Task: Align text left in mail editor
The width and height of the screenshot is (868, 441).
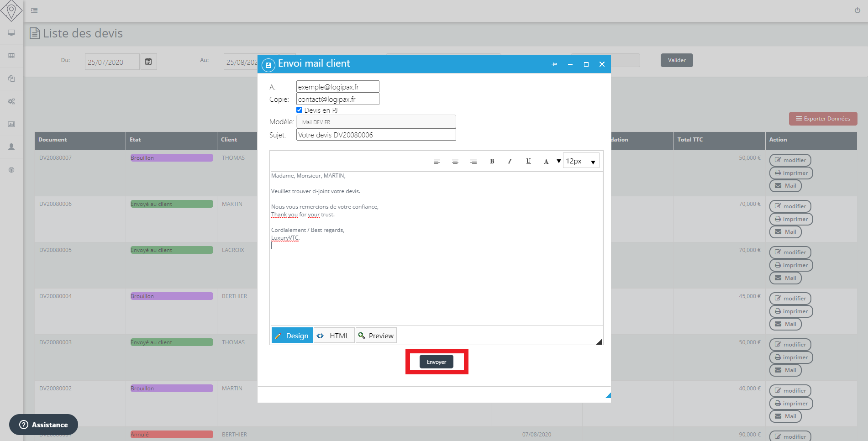Action: click(437, 161)
